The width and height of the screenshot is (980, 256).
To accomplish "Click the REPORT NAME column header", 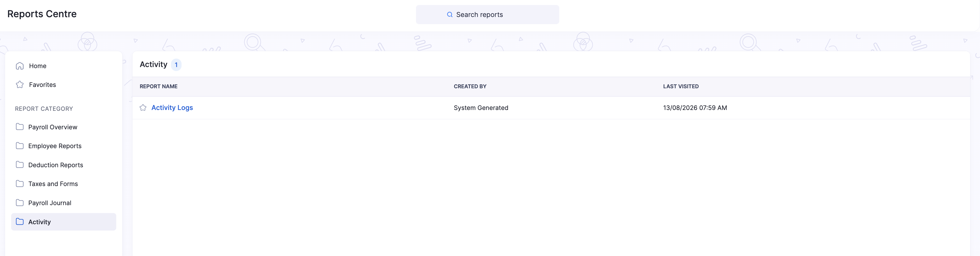I will coord(159,87).
